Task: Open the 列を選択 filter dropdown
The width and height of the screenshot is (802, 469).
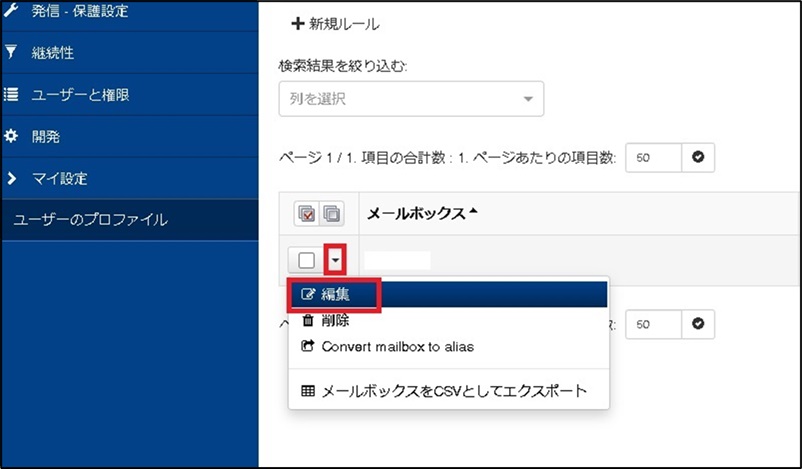Action: click(411, 99)
